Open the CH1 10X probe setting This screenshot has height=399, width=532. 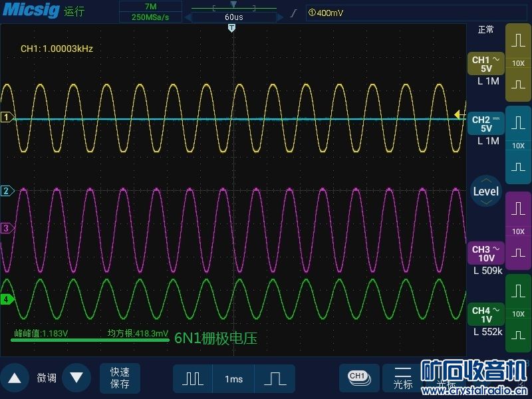[518, 63]
